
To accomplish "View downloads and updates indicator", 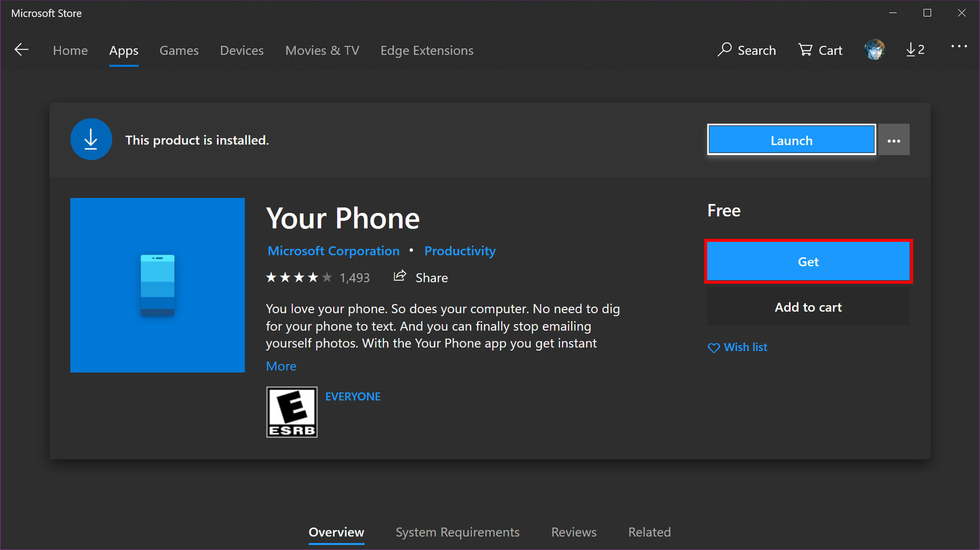I will point(915,50).
